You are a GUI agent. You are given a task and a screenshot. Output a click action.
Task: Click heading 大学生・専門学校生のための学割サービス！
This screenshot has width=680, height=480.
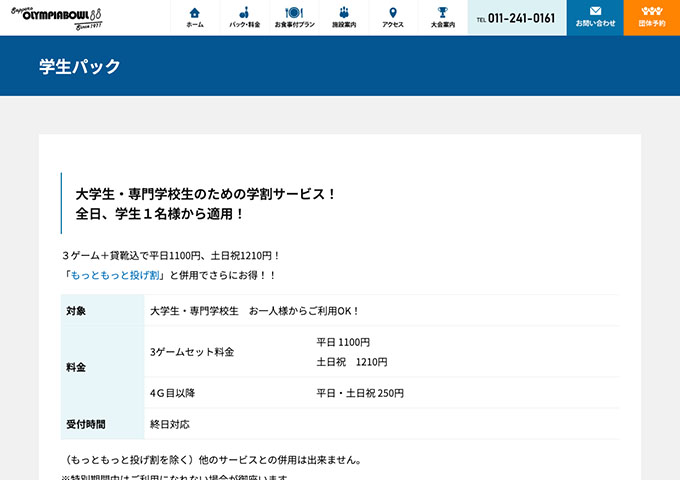click(x=206, y=194)
